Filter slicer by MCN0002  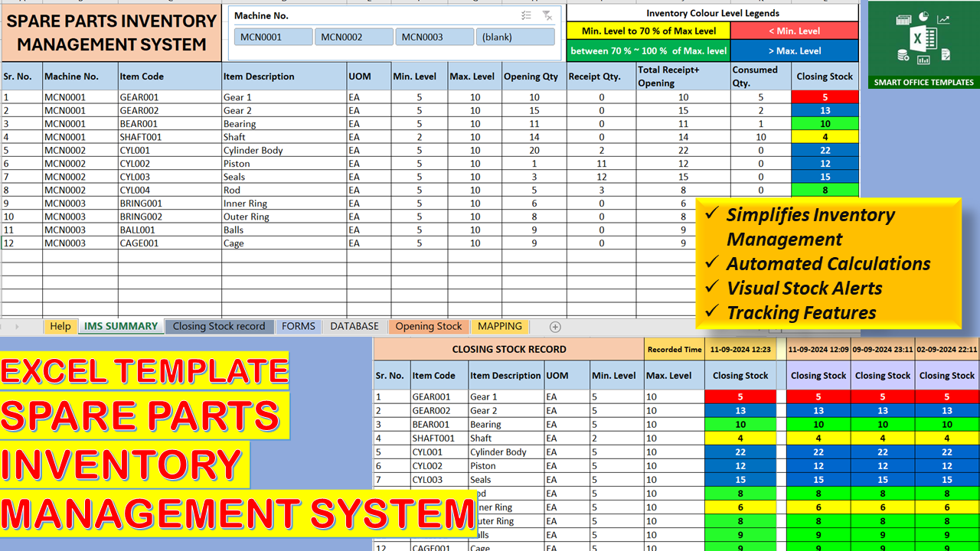354,37
